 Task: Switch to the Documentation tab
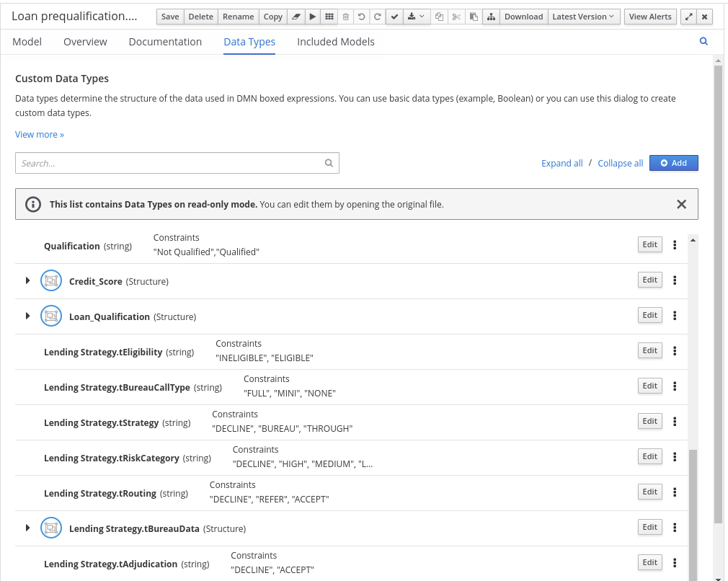click(165, 42)
